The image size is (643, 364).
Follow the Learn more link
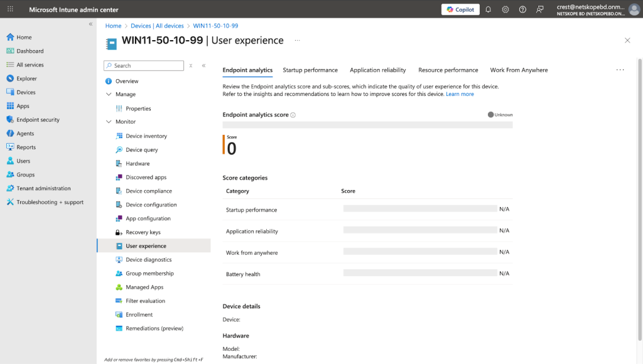pos(460,94)
